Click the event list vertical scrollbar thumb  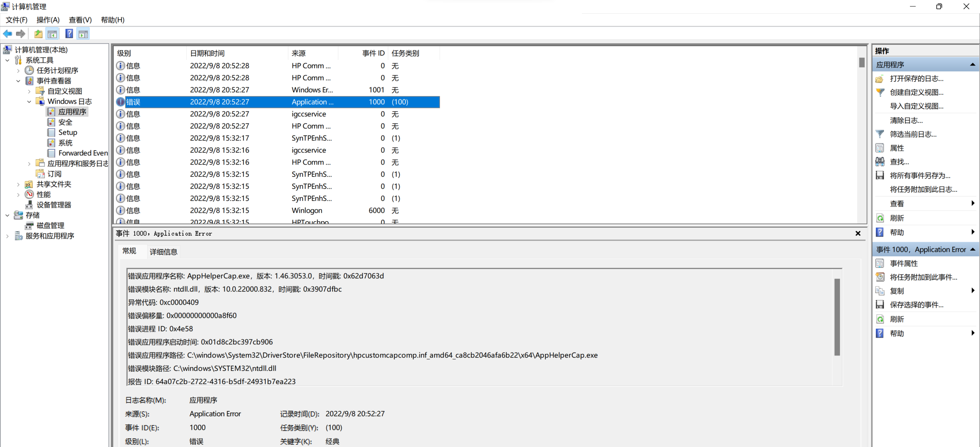coord(862,62)
